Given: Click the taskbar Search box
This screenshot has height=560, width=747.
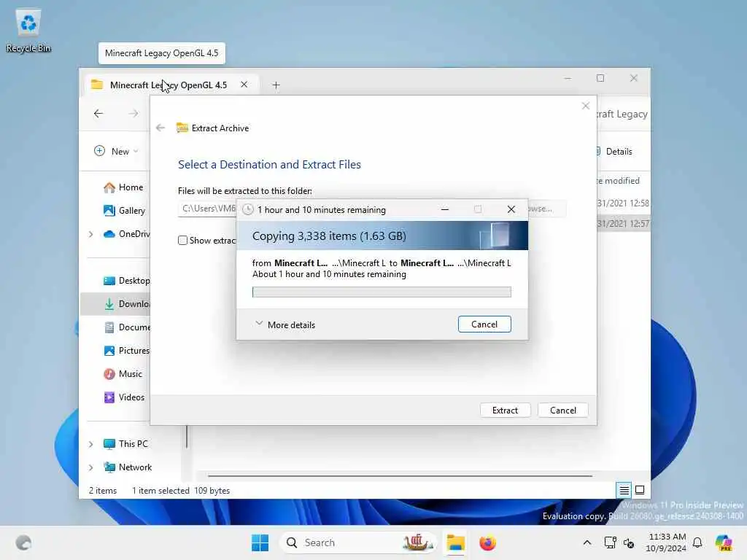Looking at the screenshot, I should coord(357,542).
